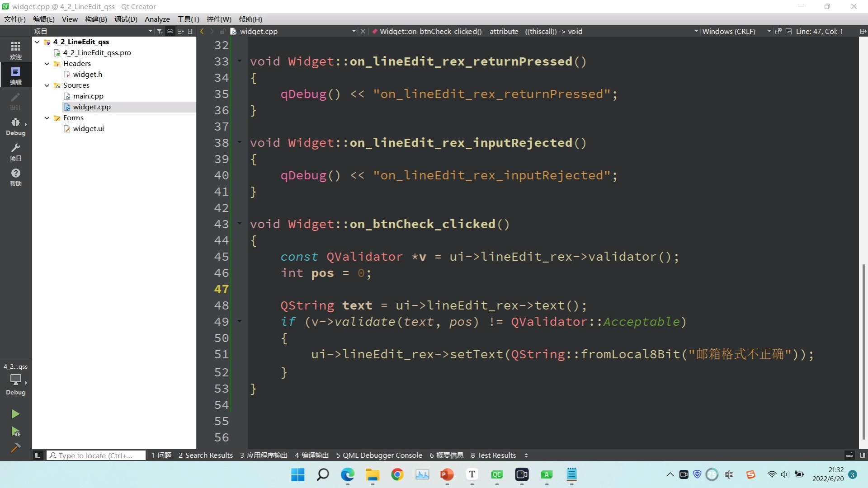Start debugging with the play-bug button
Viewport: 868px width, 488px height.
15,432
